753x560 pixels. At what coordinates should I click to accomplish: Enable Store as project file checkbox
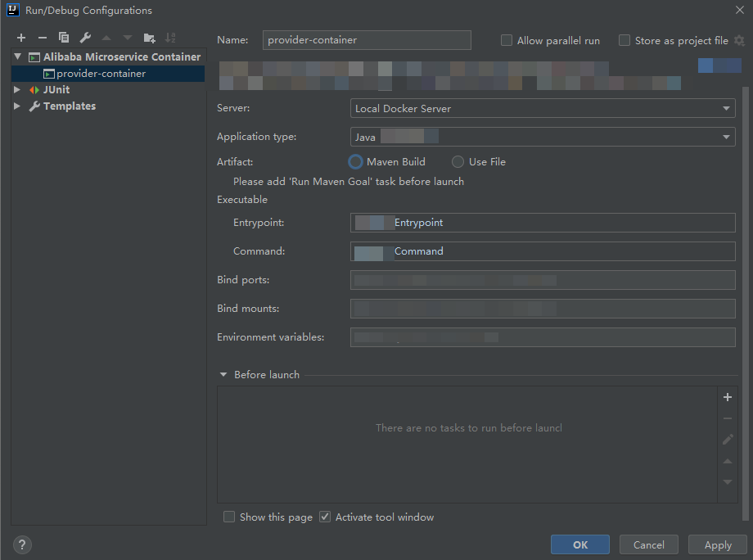(624, 40)
